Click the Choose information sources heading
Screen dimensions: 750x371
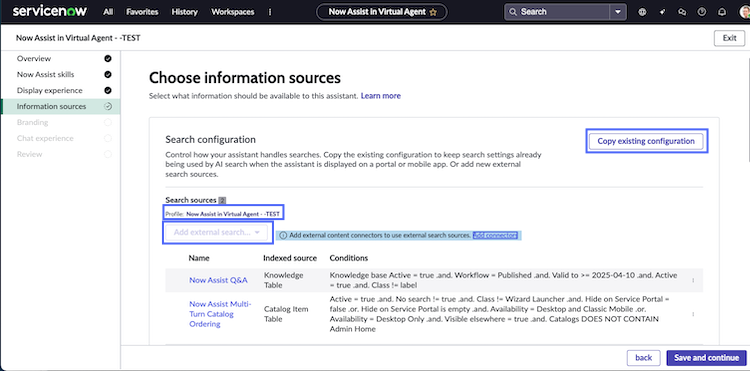[x=245, y=78]
